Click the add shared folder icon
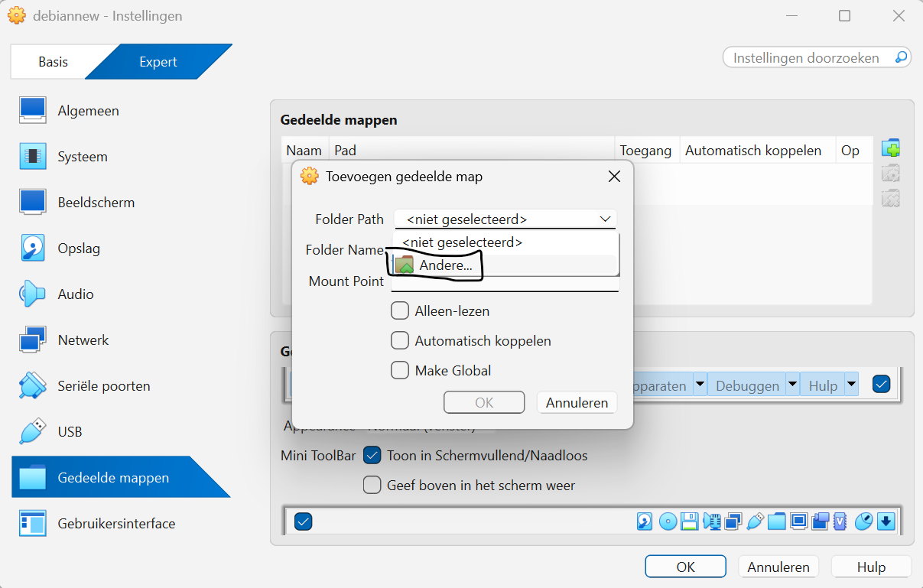Image resolution: width=923 pixels, height=588 pixels. click(x=890, y=148)
